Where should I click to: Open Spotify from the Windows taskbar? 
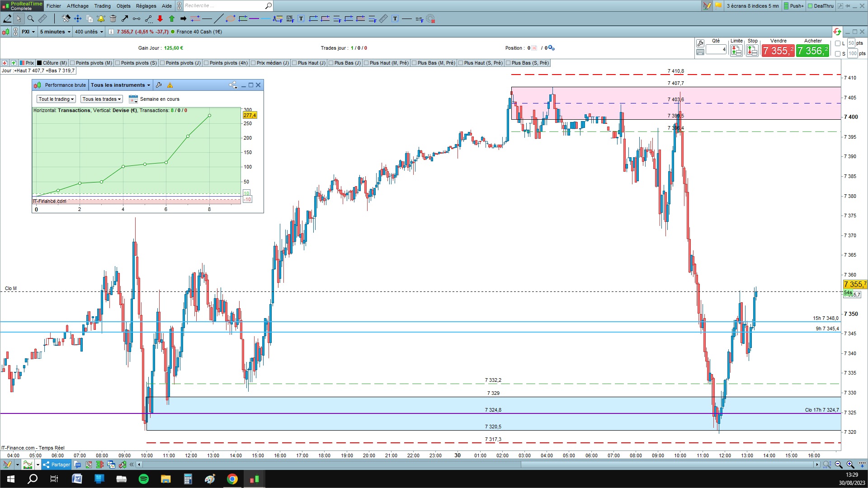coord(144,479)
